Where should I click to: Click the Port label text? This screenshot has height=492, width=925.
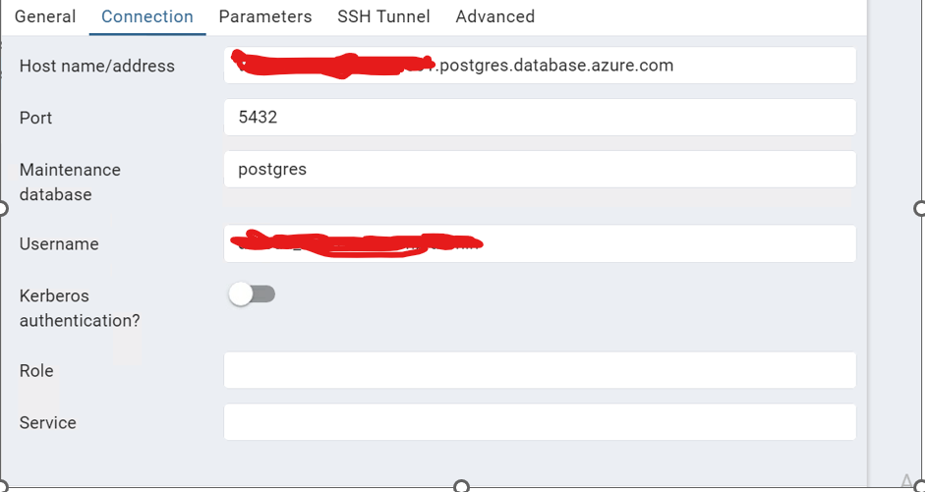[x=36, y=118]
